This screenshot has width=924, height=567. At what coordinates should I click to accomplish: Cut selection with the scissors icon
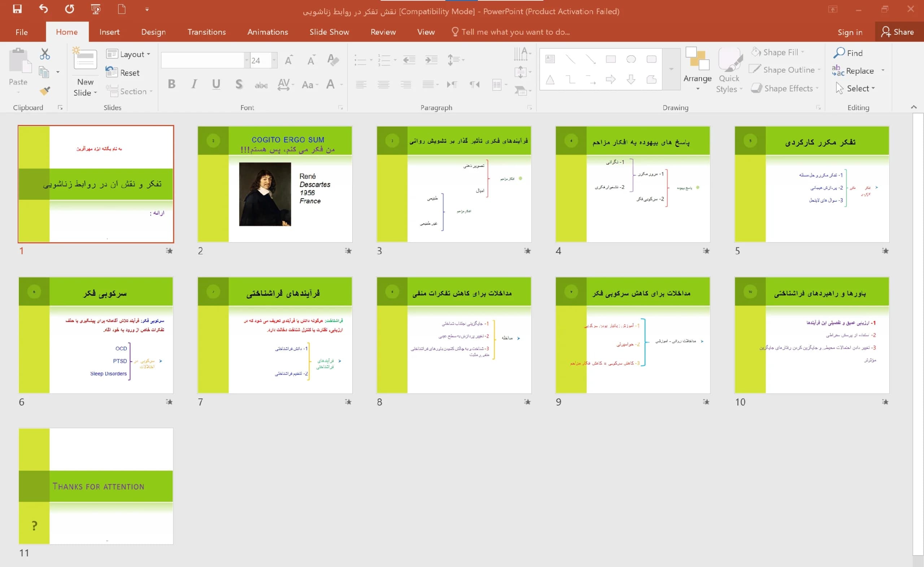click(45, 54)
